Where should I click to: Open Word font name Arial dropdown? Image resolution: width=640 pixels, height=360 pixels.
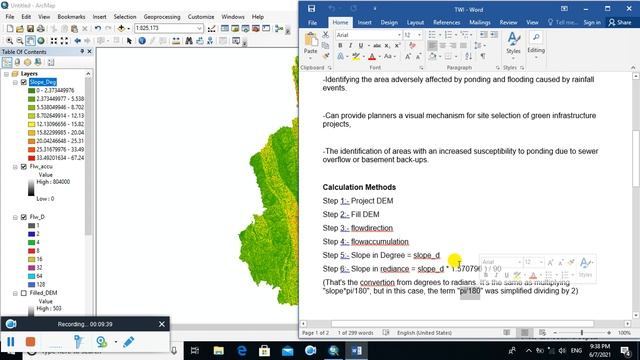(x=399, y=35)
